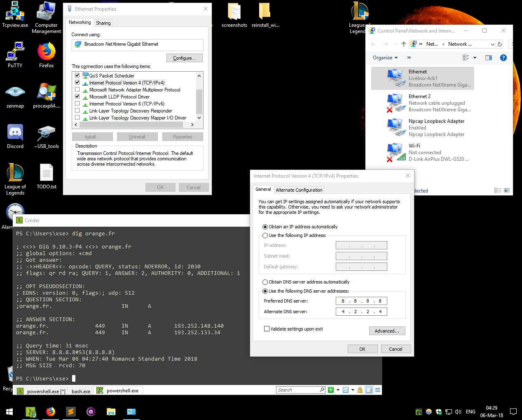
Task: Lock the console using Cmder's padlock icon
Action: [360, 389]
